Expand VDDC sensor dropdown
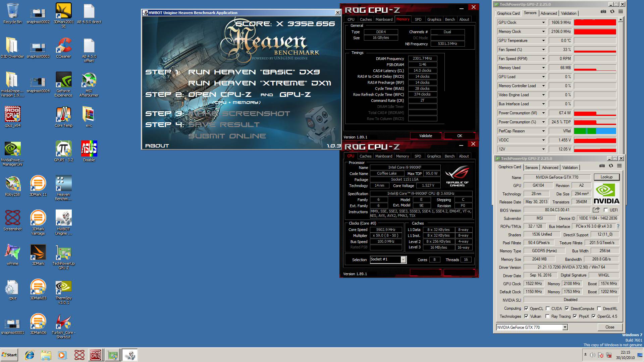The width and height of the screenshot is (644, 362). tap(543, 140)
